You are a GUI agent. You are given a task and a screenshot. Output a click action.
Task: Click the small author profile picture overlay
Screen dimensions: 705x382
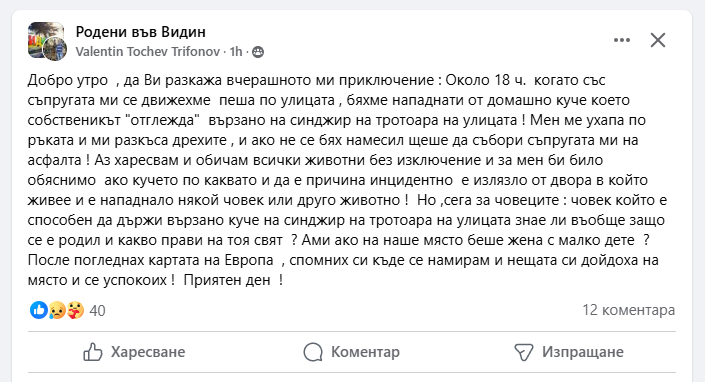point(55,49)
